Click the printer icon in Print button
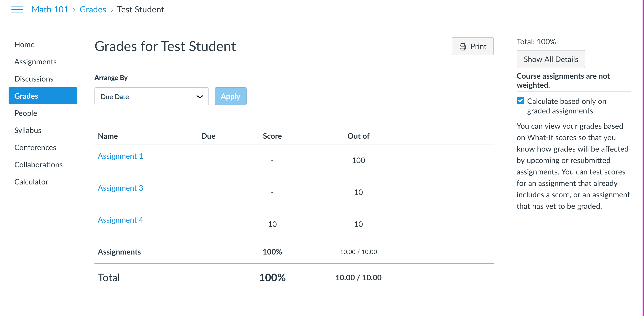The image size is (644, 316). (462, 46)
